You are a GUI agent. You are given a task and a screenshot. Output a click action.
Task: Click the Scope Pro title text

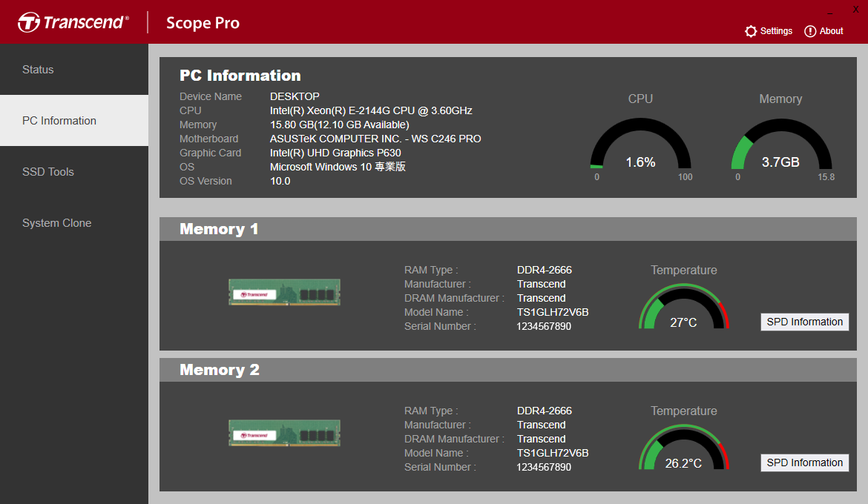(x=203, y=23)
